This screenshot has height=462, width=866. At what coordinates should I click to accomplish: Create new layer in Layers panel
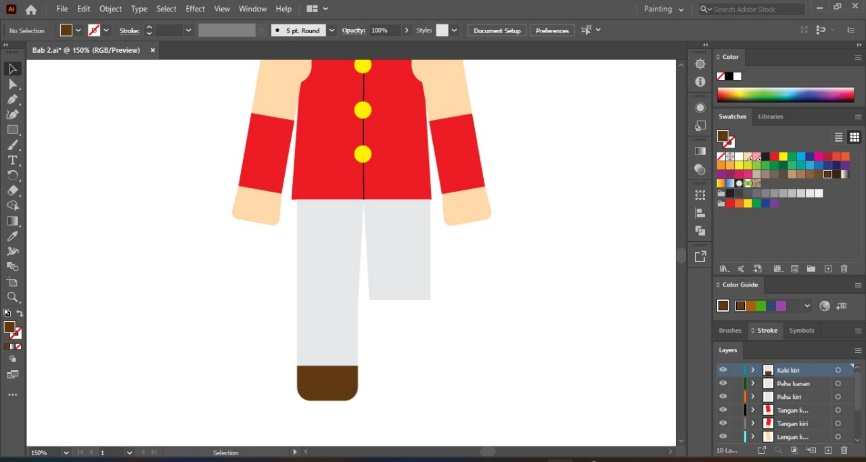point(828,451)
